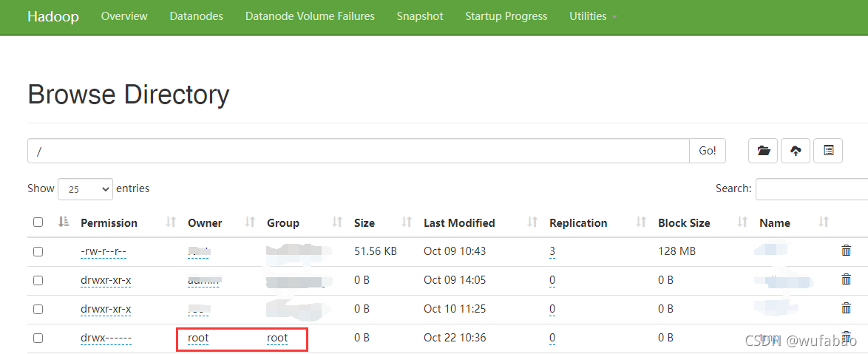Open the Startup Progress tab
The width and height of the screenshot is (868, 354).
pyautogui.click(x=506, y=16)
